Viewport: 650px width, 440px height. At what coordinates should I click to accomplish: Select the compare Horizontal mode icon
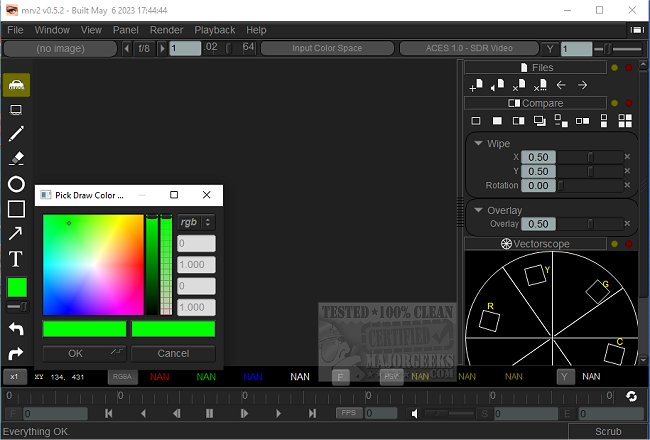coord(582,121)
